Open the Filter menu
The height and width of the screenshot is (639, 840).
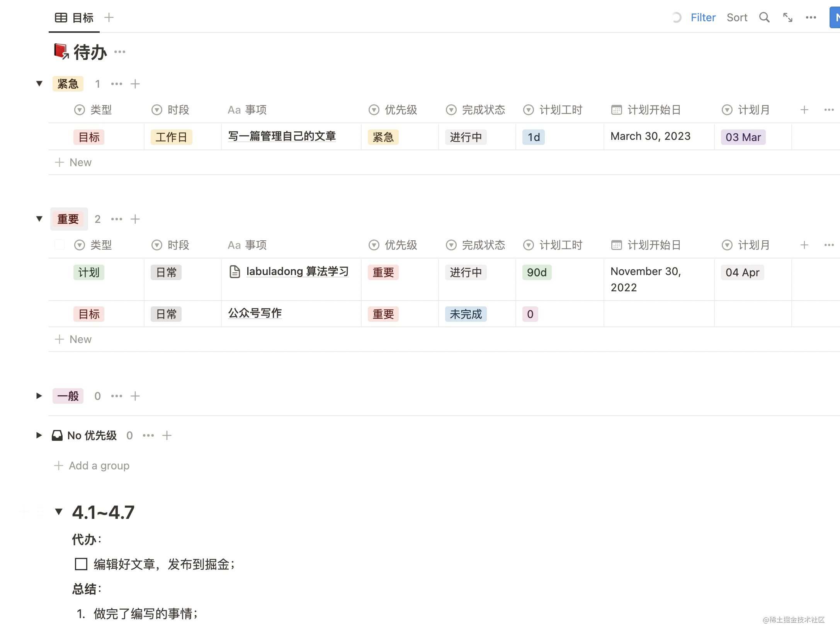tap(703, 17)
